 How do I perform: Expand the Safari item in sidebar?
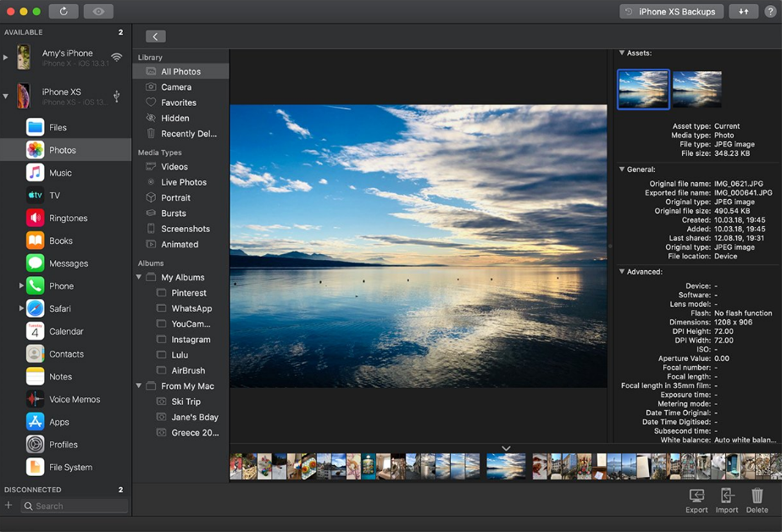pos(21,308)
